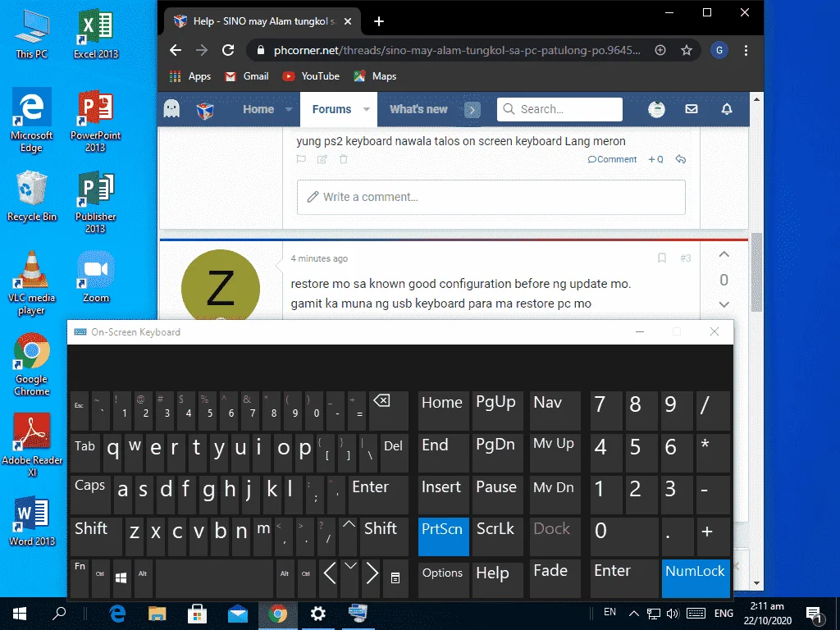The height and width of the screenshot is (630, 840).
Task: Toggle Caps key on On-Screen Keyboard
Action: pyautogui.click(x=90, y=495)
